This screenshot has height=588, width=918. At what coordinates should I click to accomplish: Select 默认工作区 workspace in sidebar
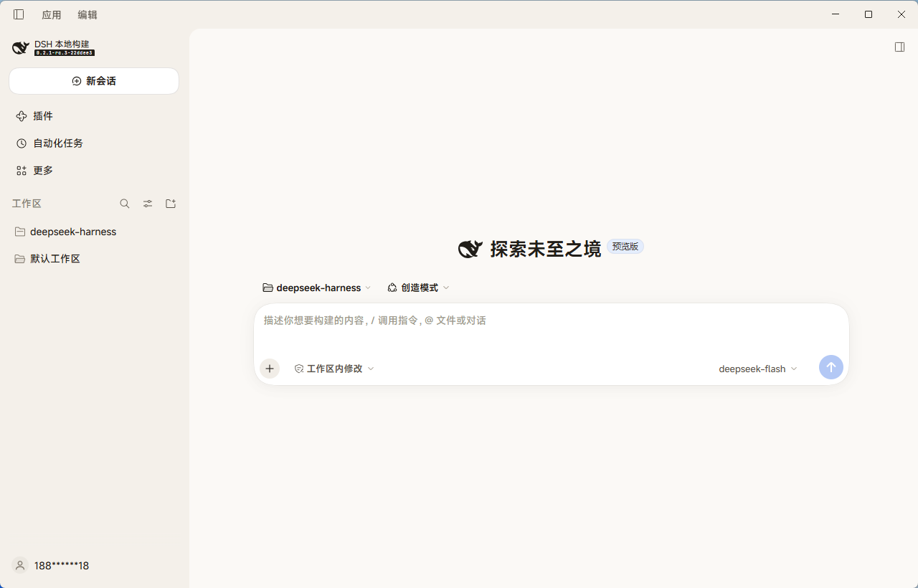point(94,259)
